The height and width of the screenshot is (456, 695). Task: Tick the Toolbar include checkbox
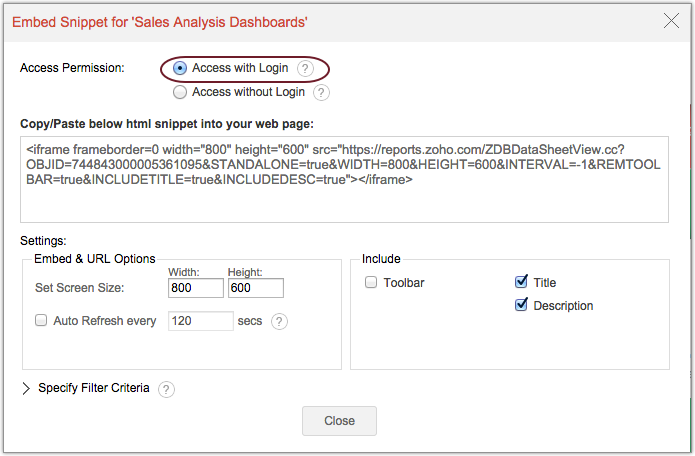click(371, 283)
